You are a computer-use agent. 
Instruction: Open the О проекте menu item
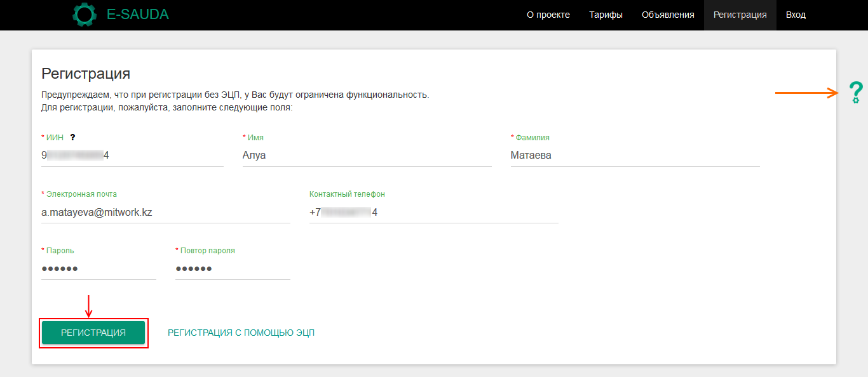tap(548, 15)
